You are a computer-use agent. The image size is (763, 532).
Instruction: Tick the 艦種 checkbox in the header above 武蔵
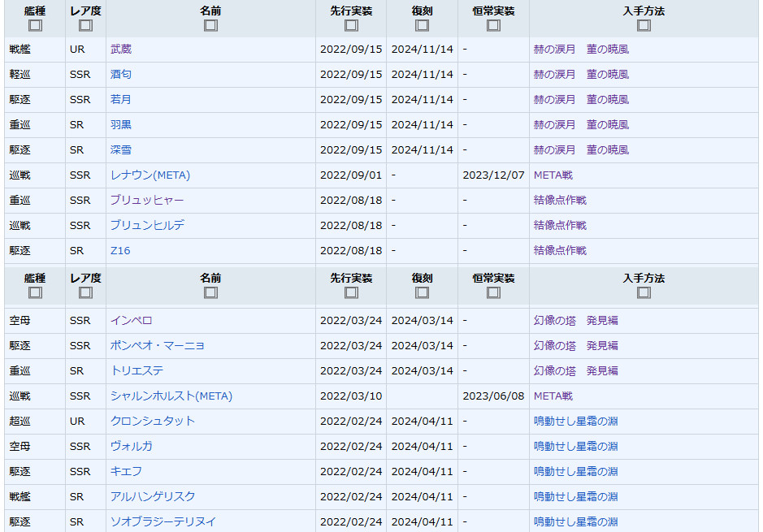click(x=35, y=25)
